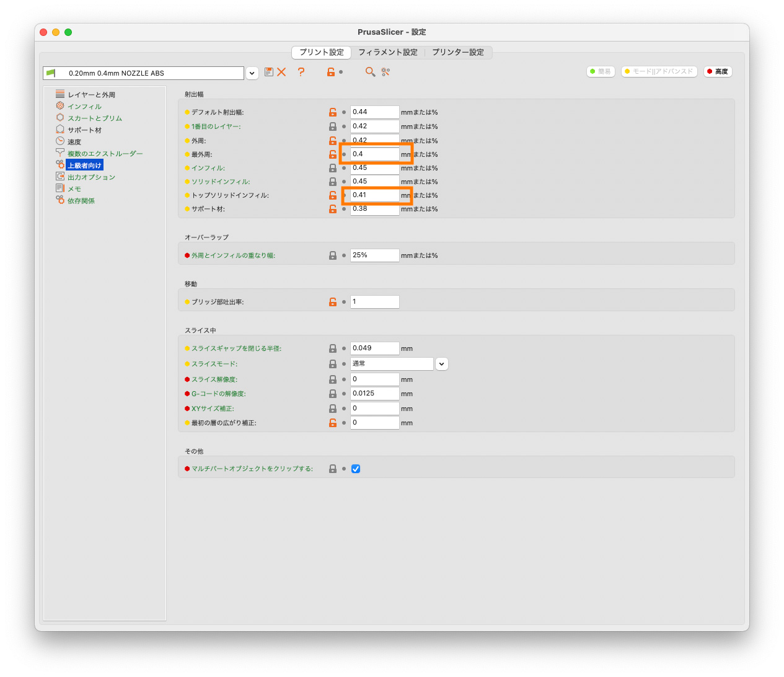
Task: Click the delete preset X icon
Action: coord(281,72)
